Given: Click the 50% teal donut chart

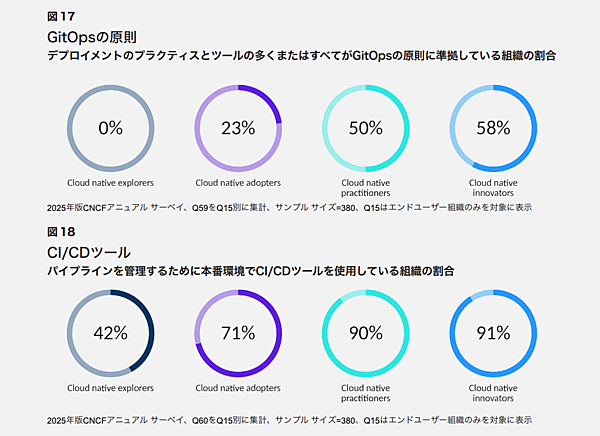Looking at the screenshot, I should click(x=366, y=128).
